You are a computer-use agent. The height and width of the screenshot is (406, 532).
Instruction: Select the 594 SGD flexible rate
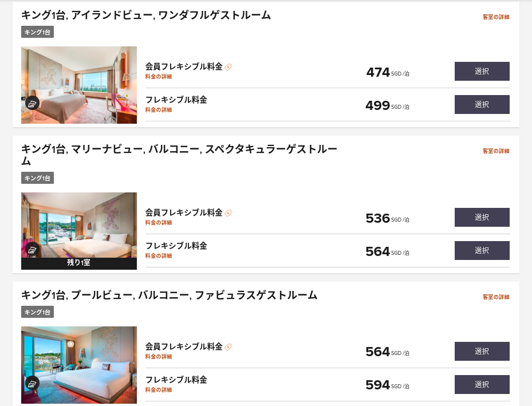[x=482, y=385]
